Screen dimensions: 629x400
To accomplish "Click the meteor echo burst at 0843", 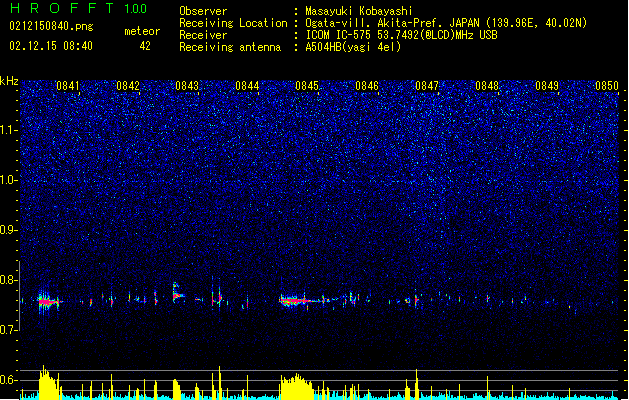I will [x=178, y=294].
